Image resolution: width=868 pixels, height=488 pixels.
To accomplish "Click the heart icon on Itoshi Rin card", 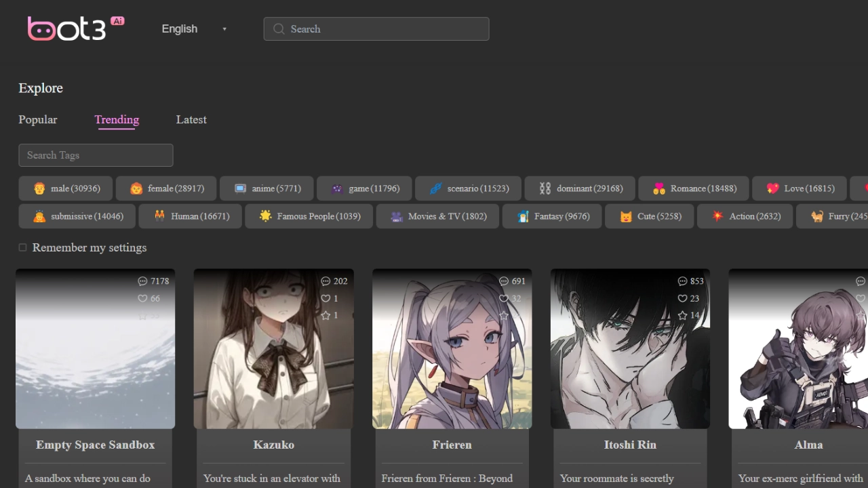I will [682, 298].
